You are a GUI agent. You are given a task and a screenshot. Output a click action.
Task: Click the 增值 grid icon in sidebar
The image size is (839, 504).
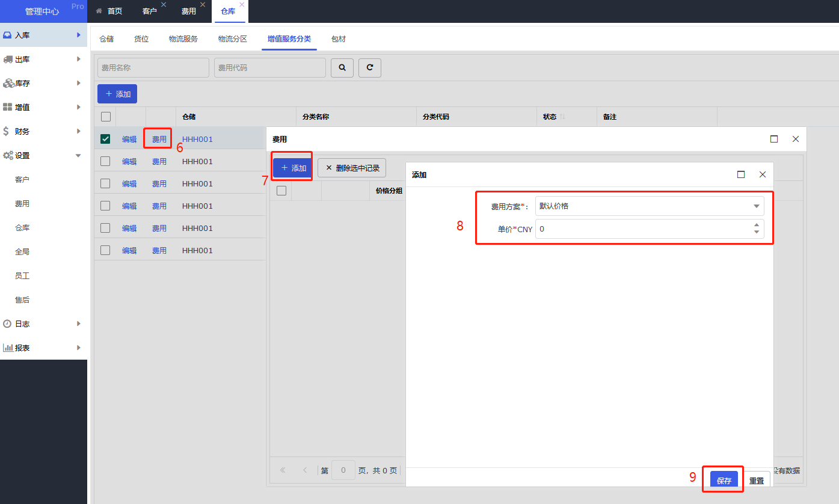[8, 107]
